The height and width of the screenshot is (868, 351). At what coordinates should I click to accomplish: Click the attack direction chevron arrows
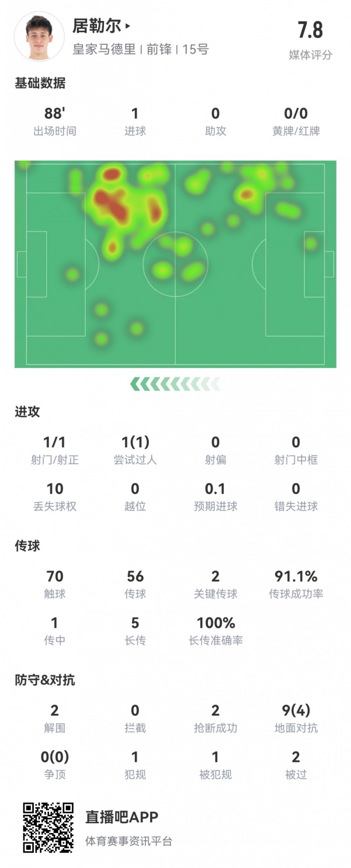click(175, 384)
